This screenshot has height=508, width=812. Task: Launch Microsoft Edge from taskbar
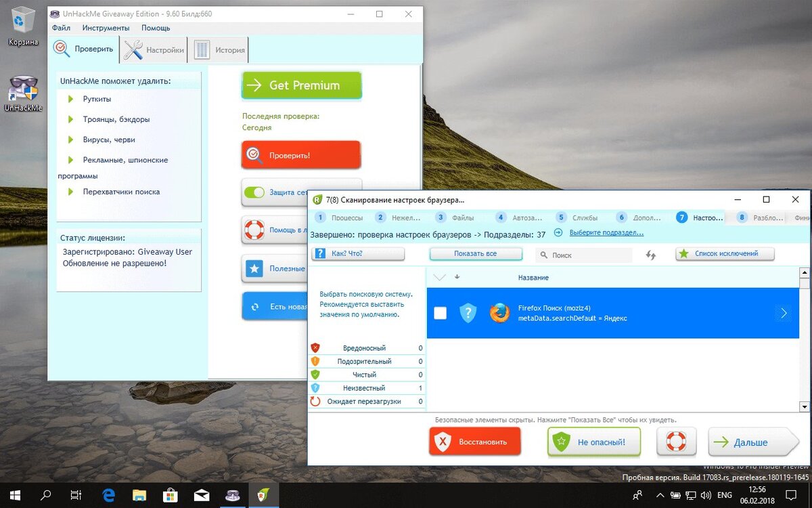[x=108, y=495]
